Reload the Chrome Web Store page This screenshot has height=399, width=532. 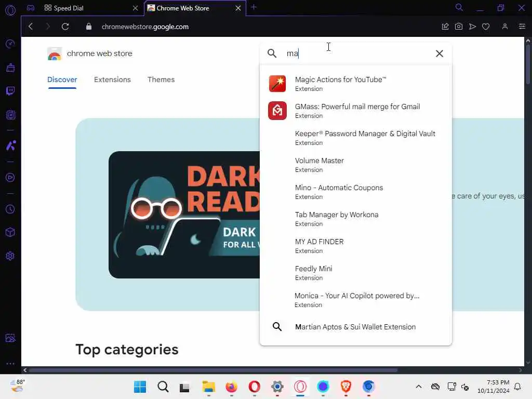[65, 26]
